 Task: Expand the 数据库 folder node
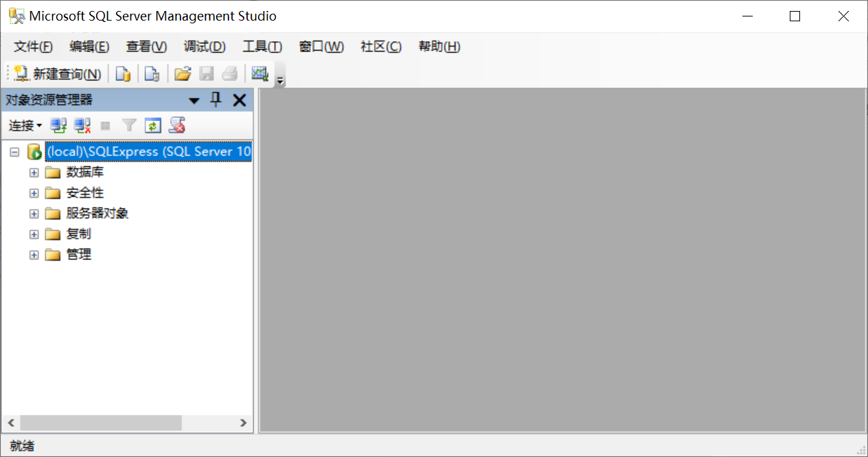coord(34,172)
